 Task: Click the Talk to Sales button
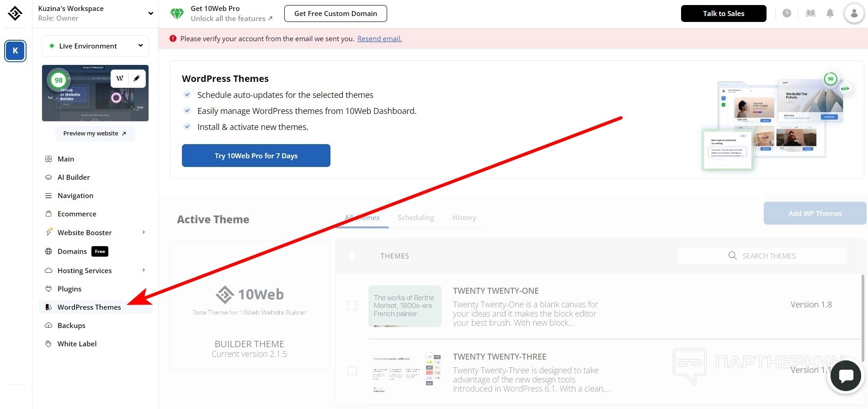(x=724, y=13)
